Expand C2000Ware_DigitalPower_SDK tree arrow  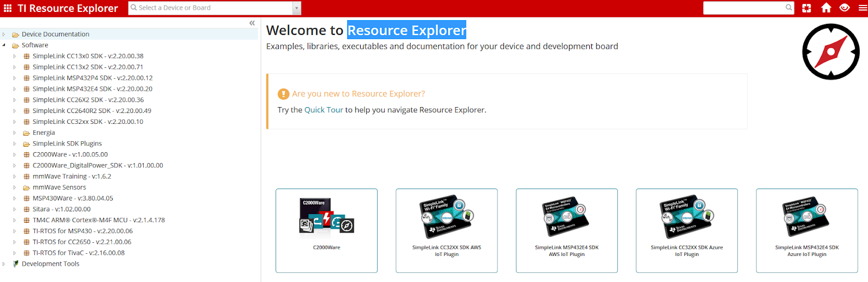pos(15,166)
